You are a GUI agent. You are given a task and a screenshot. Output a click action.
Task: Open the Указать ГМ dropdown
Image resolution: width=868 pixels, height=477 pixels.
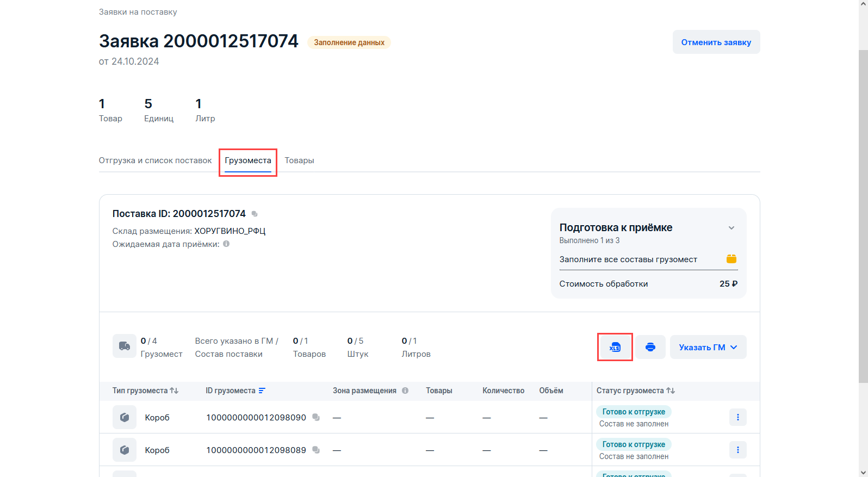708,347
